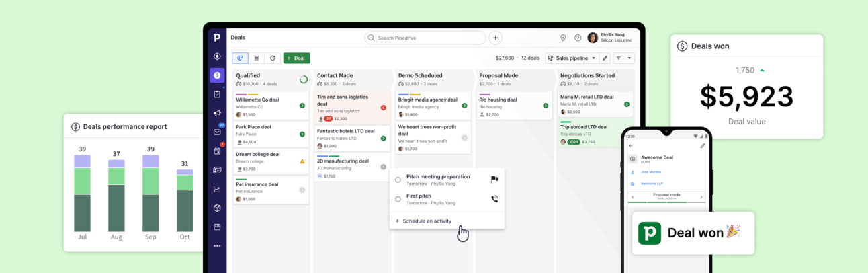Open Contacts card icon in sidebar
The width and height of the screenshot is (868, 273).
(217, 170)
